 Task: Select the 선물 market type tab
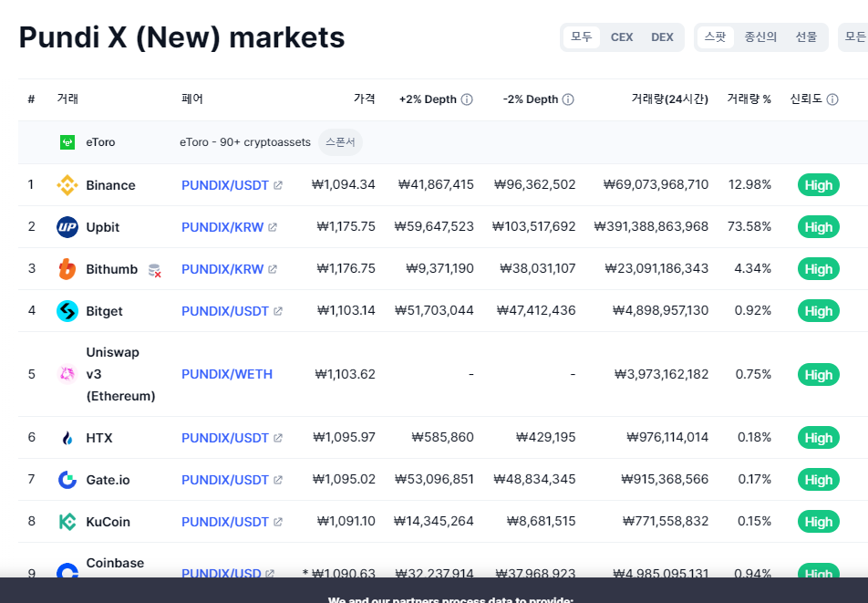coord(806,37)
